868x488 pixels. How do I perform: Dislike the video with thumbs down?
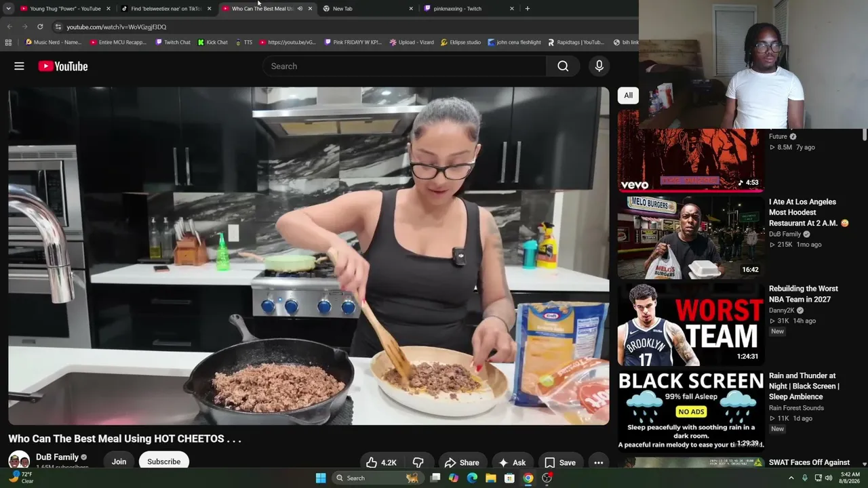coord(418,463)
